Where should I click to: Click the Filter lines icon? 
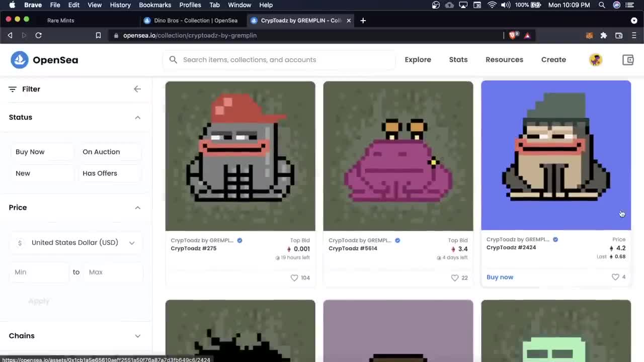coord(13,89)
